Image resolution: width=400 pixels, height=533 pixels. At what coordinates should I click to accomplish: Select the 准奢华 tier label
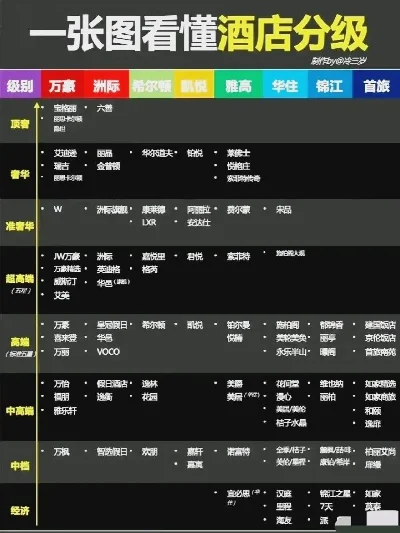coord(20,226)
